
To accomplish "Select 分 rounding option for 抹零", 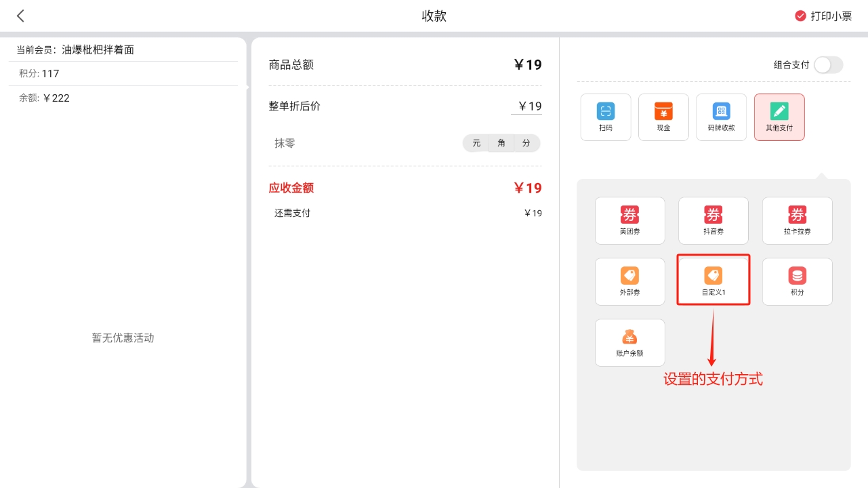I will (526, 143).
